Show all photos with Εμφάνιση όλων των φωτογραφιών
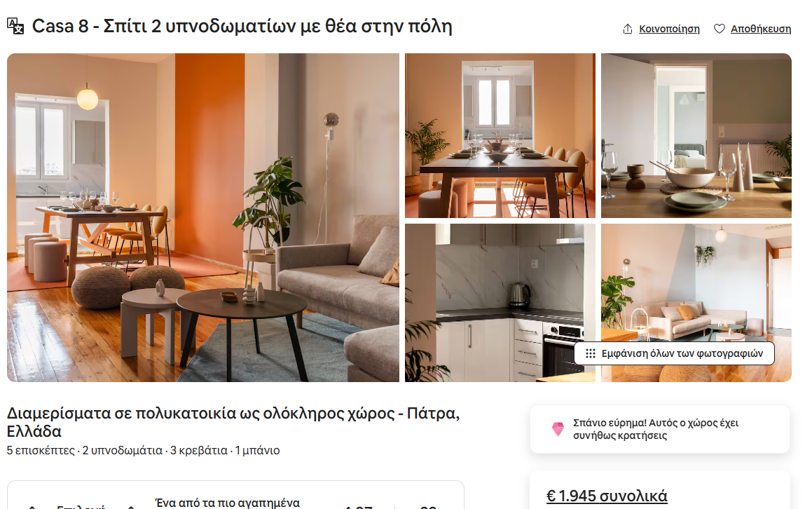The image size is (812, 509). [x=674, y=353]
